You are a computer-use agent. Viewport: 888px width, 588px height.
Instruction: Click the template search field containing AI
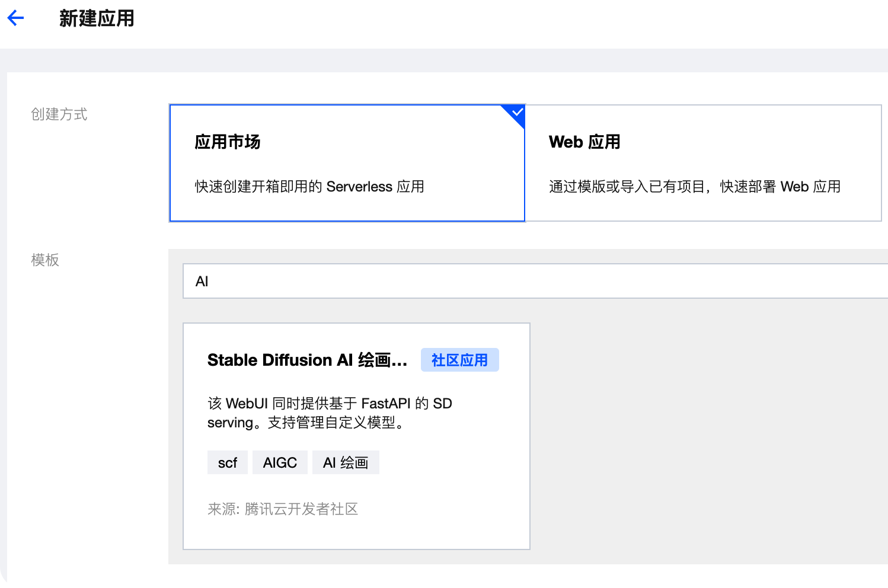pyautogui.click(x=535, y=281)
